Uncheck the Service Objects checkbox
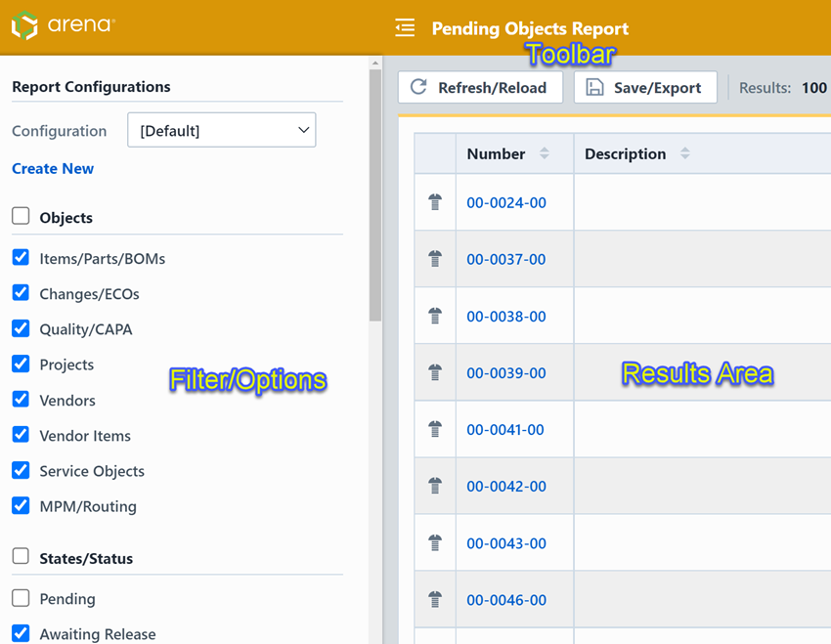This screenshot has height=644, width=831. point(21,470)
